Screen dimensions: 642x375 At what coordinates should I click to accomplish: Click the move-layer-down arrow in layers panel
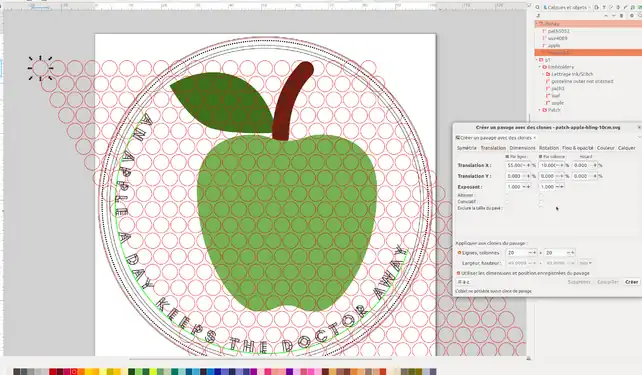pyautogui.click(x=614, y=16)
